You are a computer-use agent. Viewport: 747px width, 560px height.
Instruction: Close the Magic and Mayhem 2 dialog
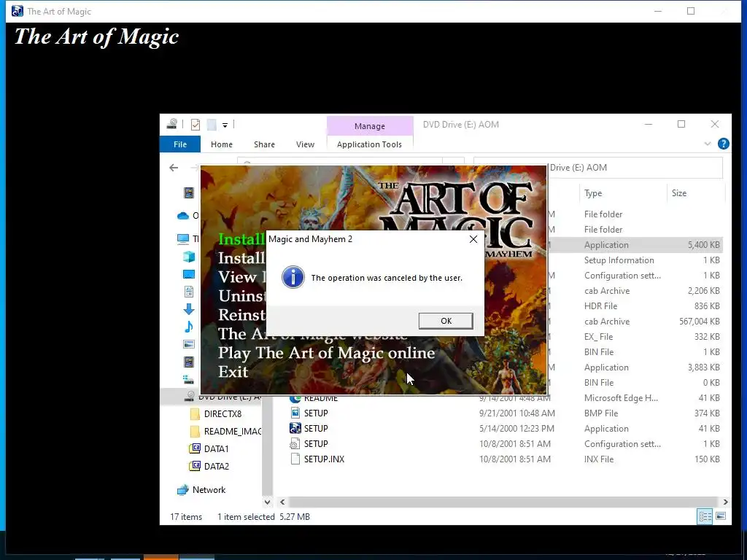473,239
